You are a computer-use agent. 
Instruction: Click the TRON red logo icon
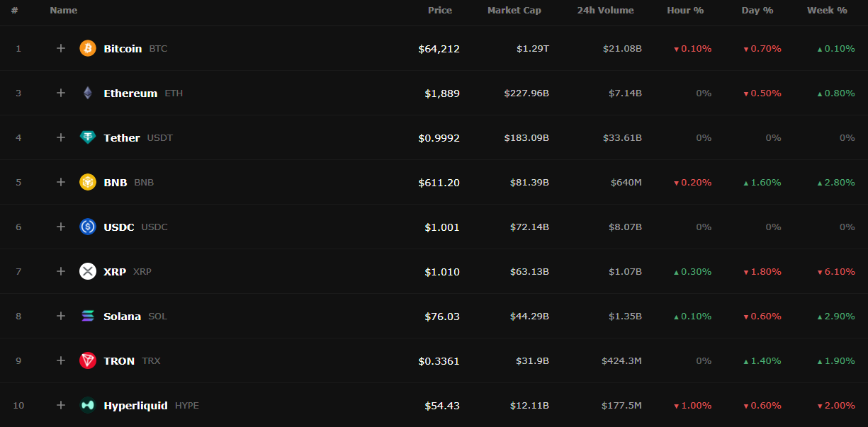pos(88,360)
